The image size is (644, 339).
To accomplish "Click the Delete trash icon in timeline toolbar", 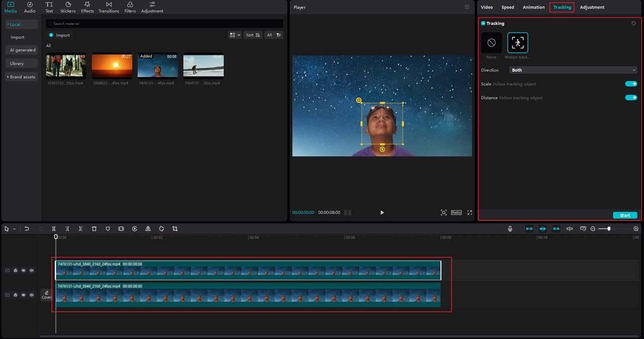I will [x=94, y=229].
